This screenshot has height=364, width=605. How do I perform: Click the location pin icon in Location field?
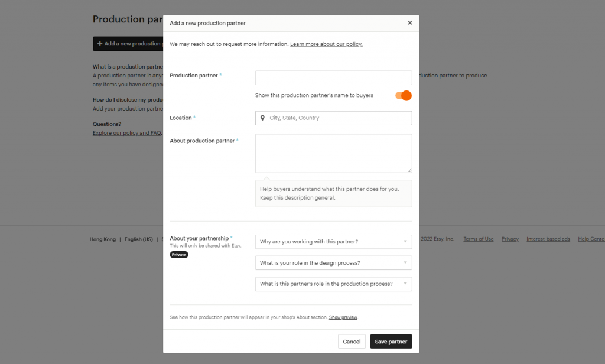[262, 118]
